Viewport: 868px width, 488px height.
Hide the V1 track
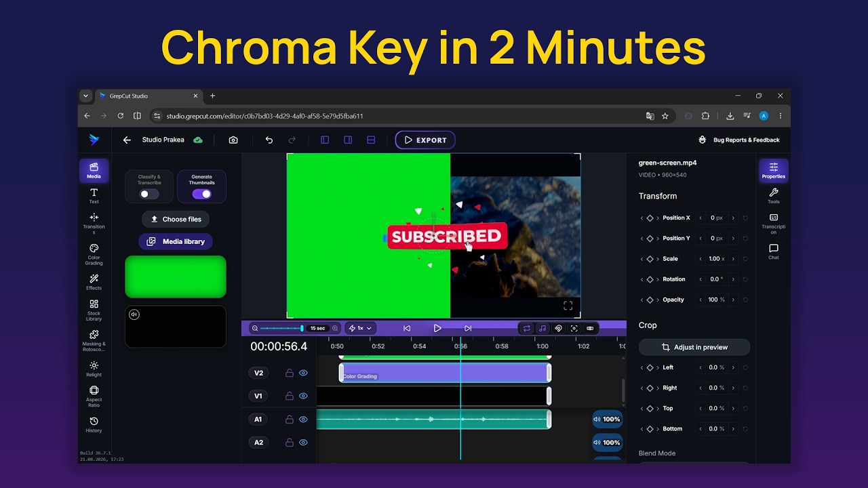303,396
